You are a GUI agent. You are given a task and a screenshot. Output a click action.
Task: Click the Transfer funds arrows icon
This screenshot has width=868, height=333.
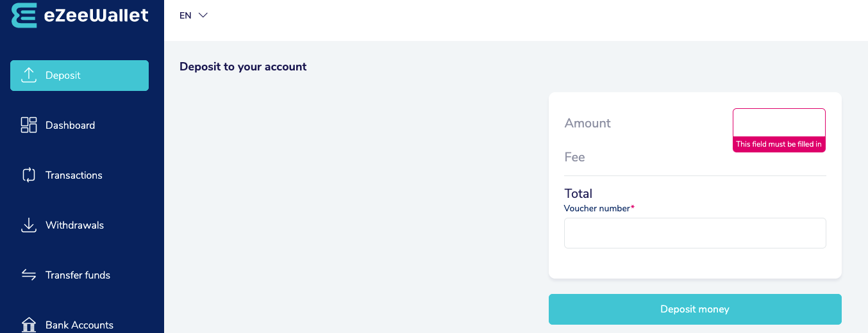tap(29, 275)
